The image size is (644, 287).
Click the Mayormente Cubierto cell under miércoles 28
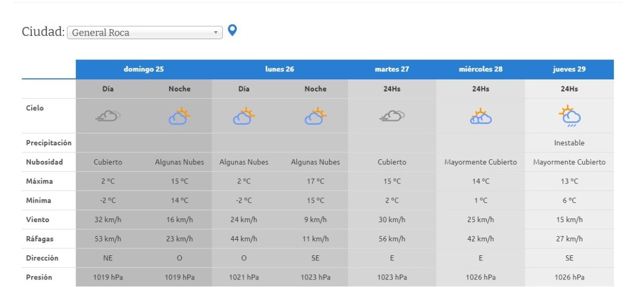481,162
